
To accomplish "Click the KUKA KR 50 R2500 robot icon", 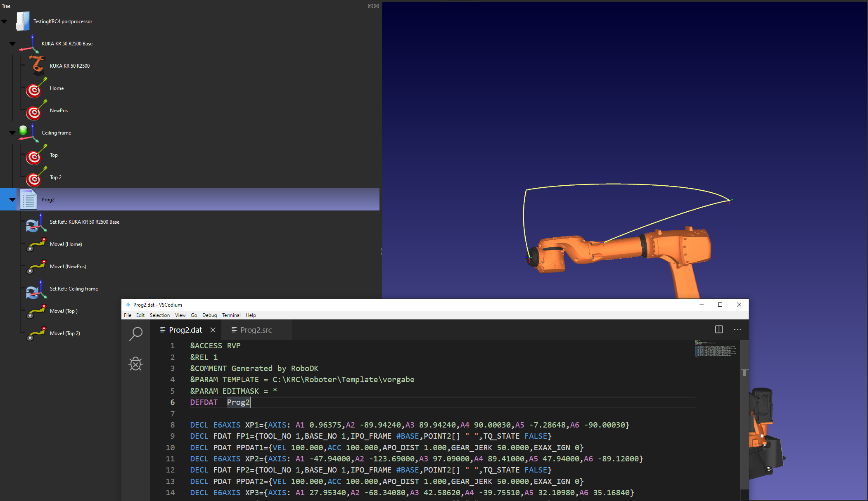I will click(x=37, y=66).
